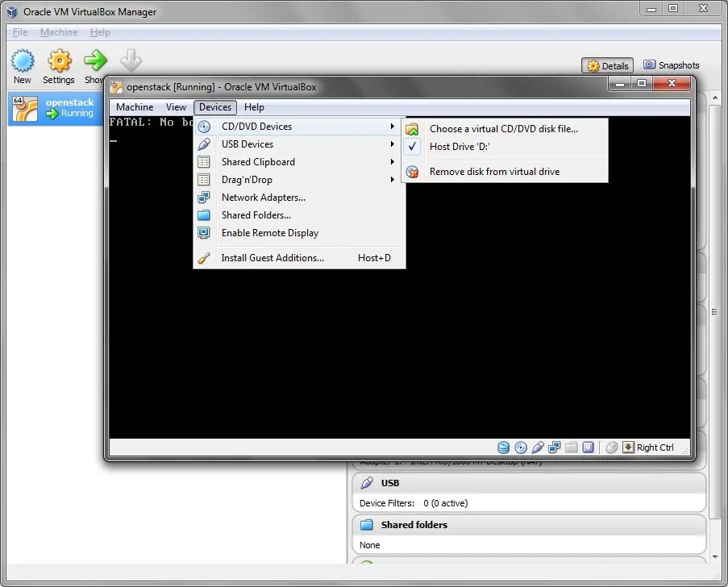
Task: Click the 'Right Ctrl' host key label
Action: coord(655,448)
